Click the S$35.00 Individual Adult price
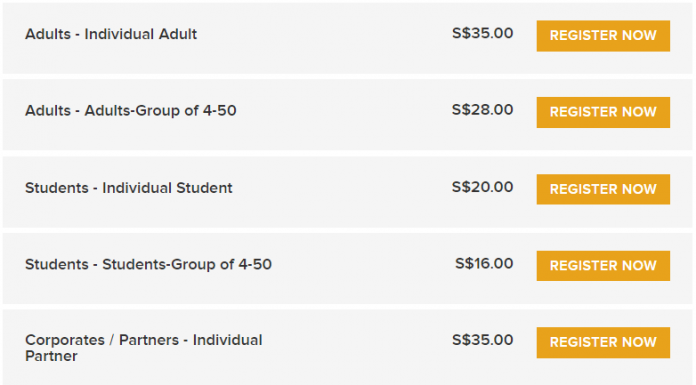 click(x=482, y=33)
